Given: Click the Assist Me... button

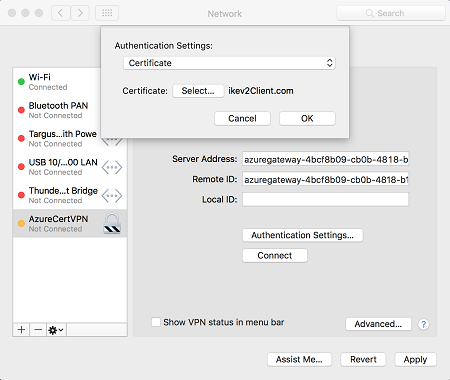Looking at the screenshot, I should coord(299,359).
